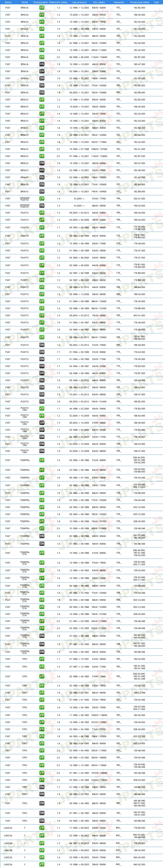Select the power cell 98kW / 133KM
This screenshot has height=868, width=163.
pos(99,302)
